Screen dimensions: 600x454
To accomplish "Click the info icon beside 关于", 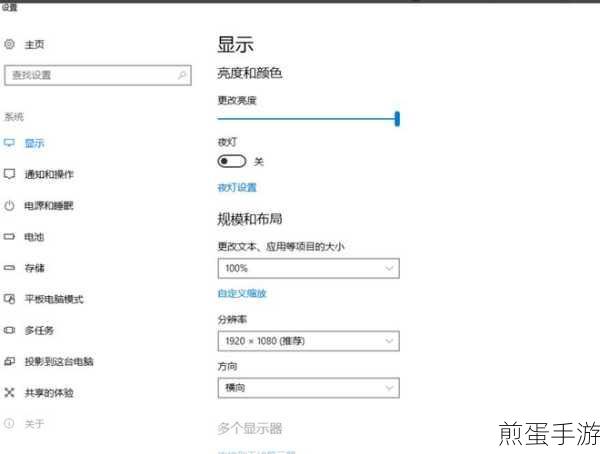I will 9,423.
